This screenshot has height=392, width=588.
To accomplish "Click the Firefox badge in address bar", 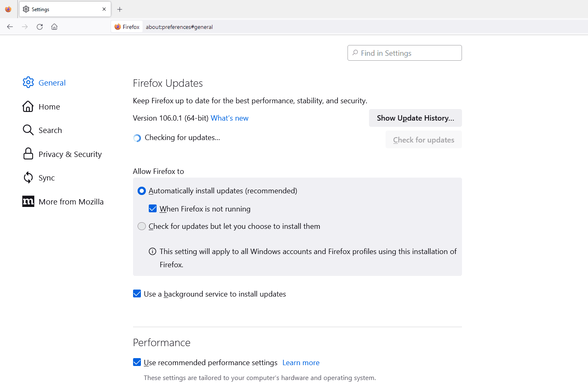I will [x=126, y=26].
